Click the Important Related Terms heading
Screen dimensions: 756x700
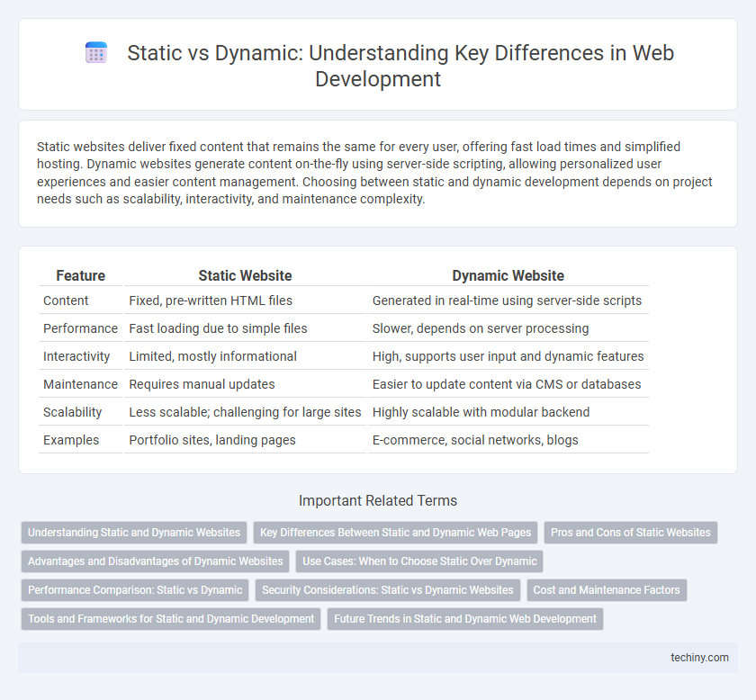click(x=378, y=500)
